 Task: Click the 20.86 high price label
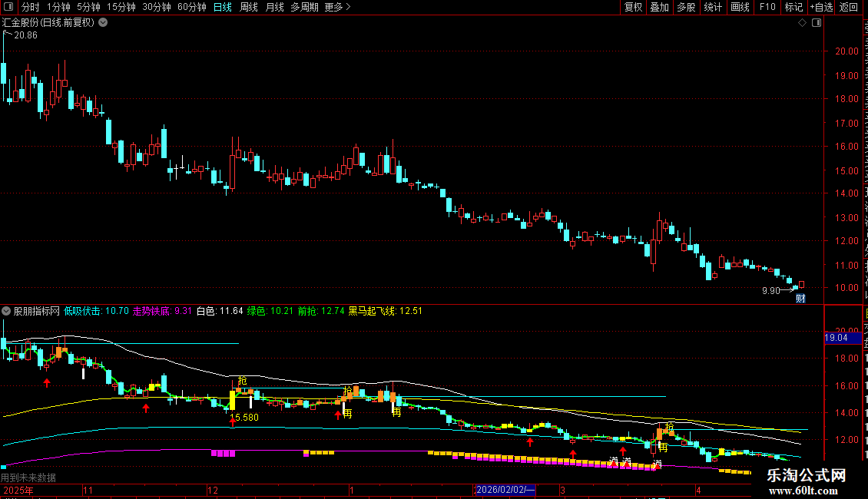click(25, 35)
